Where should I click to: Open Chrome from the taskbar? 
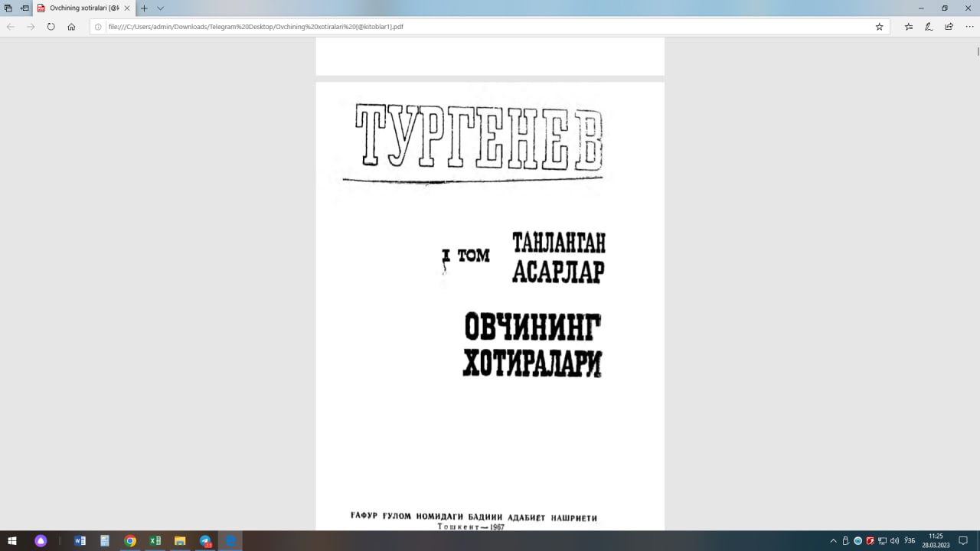tap(130, 542)
